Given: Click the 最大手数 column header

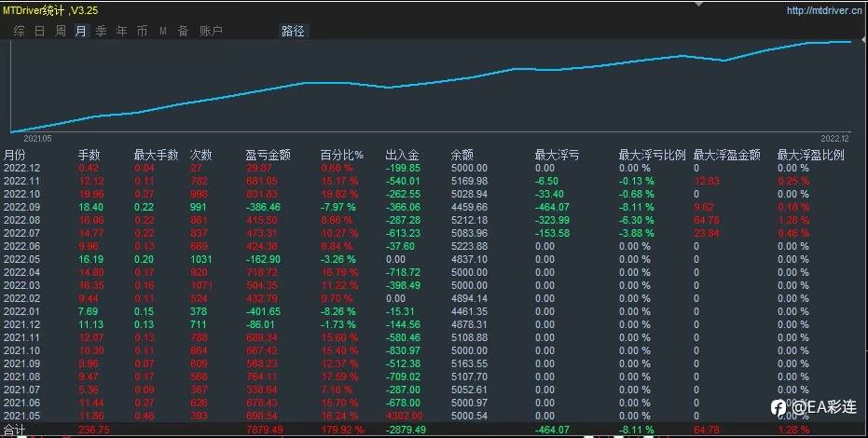Looking at the screenshot, I should click(x=156, y=155).
